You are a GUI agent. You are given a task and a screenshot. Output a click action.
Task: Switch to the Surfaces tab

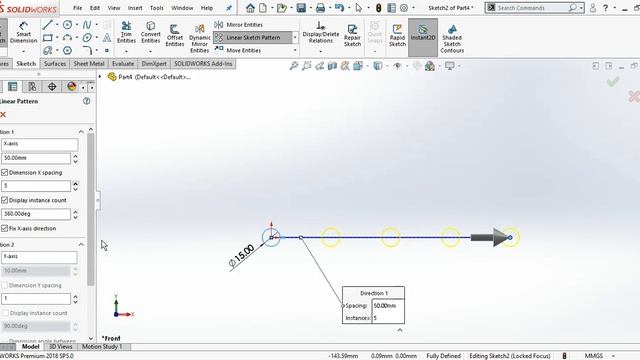[55, 64]
